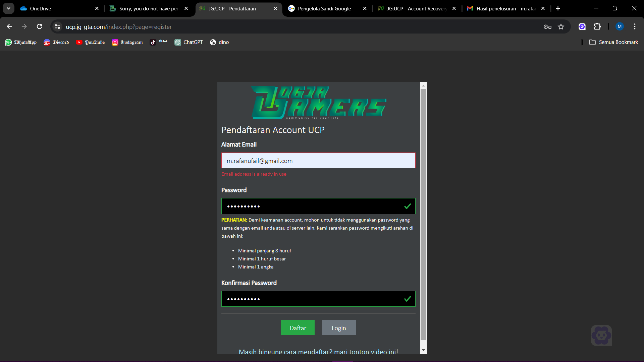Image resolution: width=644 pixels, height=362 pixels.
Task: Click the 'Alamat Email' field label
Action: pos(239,144)
